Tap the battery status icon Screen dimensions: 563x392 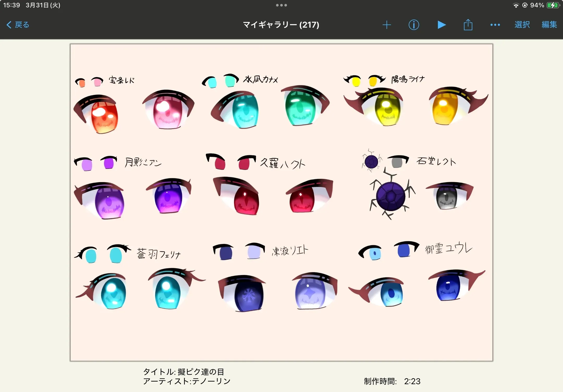(x=553, y=5)
